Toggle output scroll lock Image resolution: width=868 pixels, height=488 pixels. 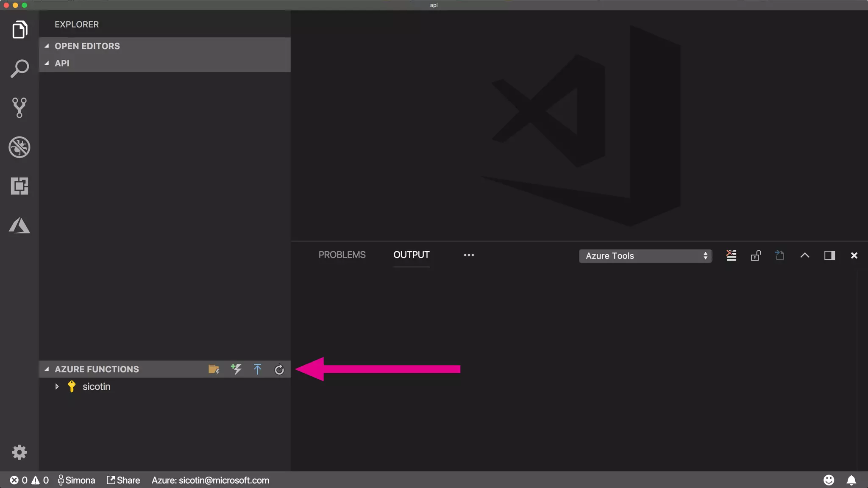[756, 255]
